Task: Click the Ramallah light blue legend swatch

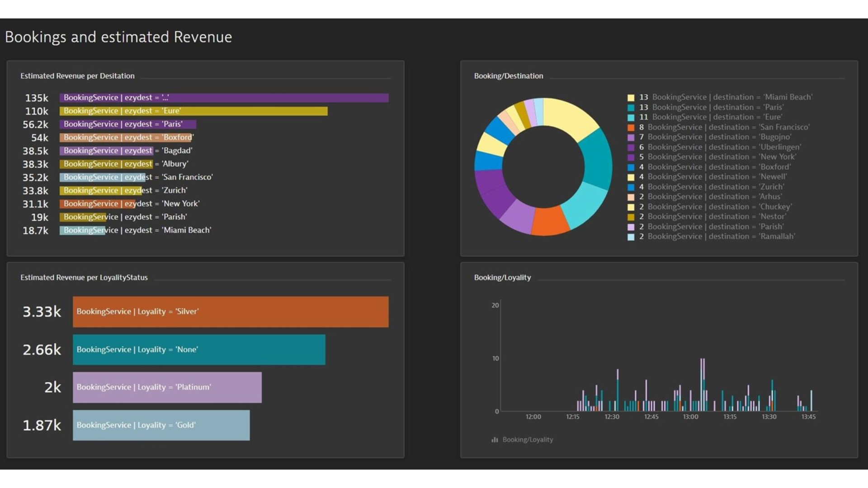Action: 631,237
